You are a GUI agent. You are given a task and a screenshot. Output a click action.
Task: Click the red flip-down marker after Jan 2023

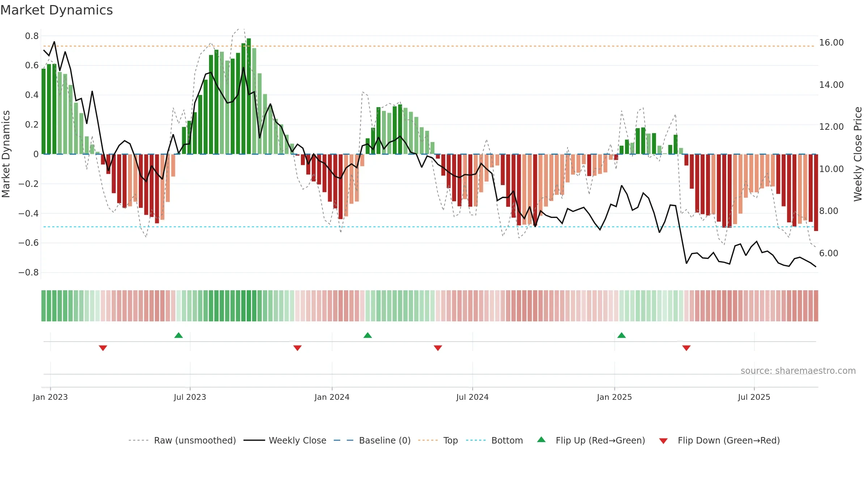click(103, 348)
